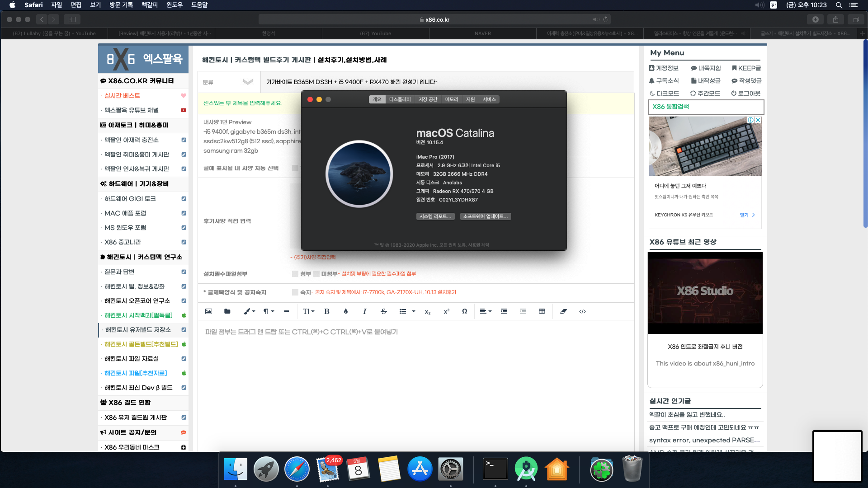The height and width of the screenshot is (488, 868).
Task: Open System Preferences from the Dock
Action: (x=451, y=469)
